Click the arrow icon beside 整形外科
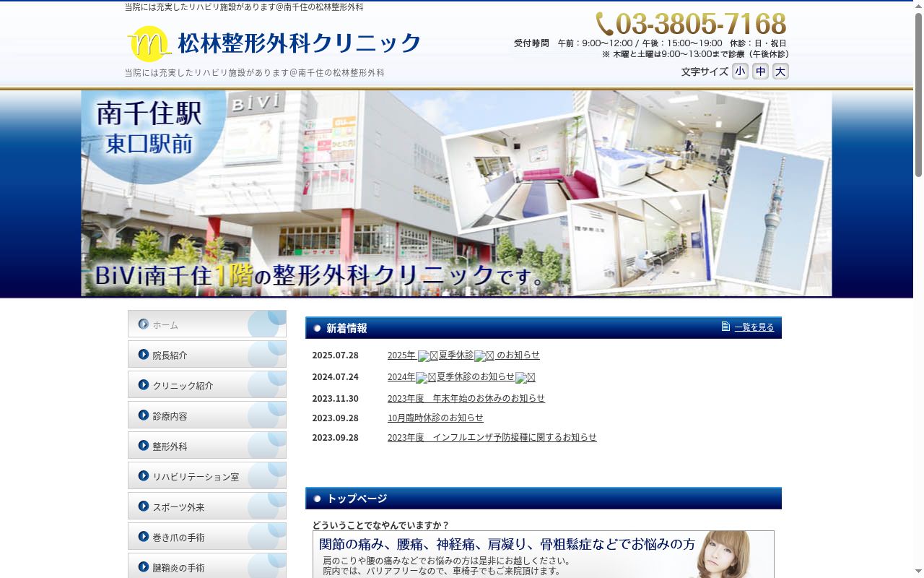 coord(143,445)
